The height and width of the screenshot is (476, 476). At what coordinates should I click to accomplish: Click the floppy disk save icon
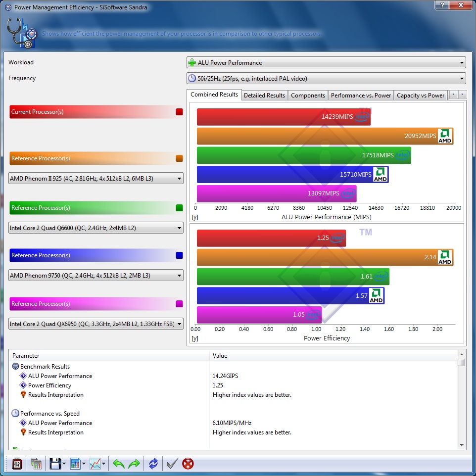55,464
